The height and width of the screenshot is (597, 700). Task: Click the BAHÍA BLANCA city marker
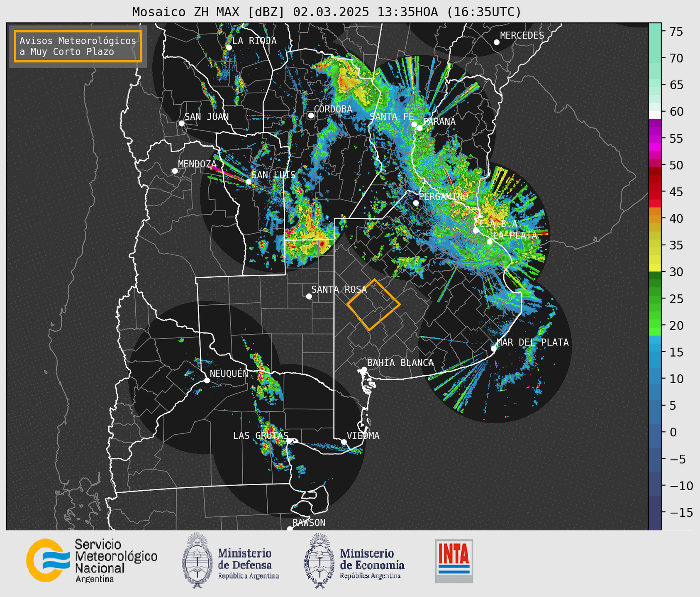[364, 369]
